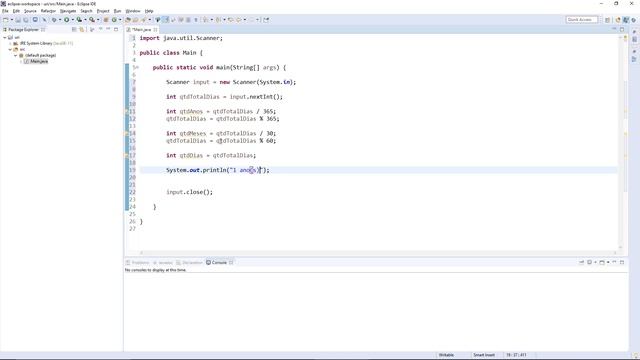Minimize the editor area
Screen dimensions: 640x360
tap(614, 29)
